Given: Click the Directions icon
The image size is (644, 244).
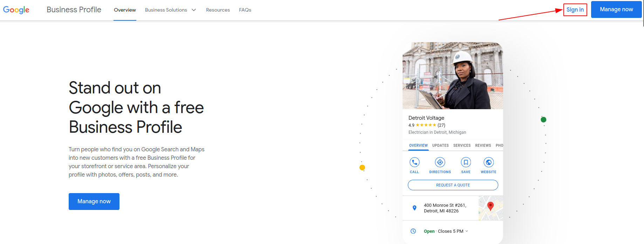Looking at the screenshot, I should [x=440, y=162].
